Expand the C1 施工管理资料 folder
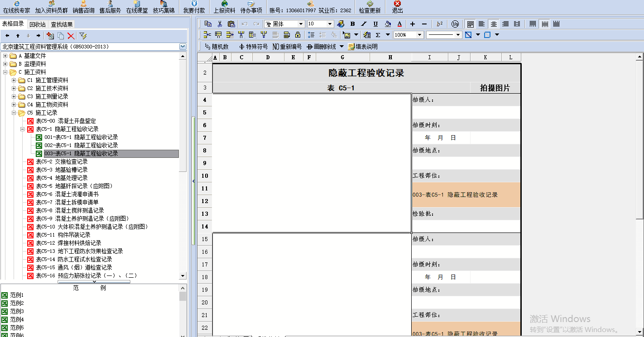Viewport: 644px width, 337px height. [x=14, y=80]
